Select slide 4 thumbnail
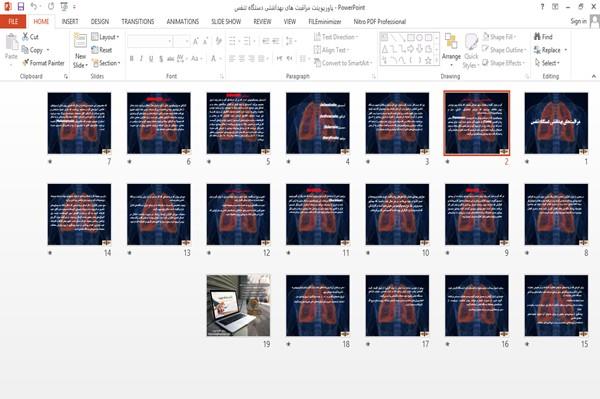Image resolution: width=600 pixels, height=399 pixels. [318, 123]
